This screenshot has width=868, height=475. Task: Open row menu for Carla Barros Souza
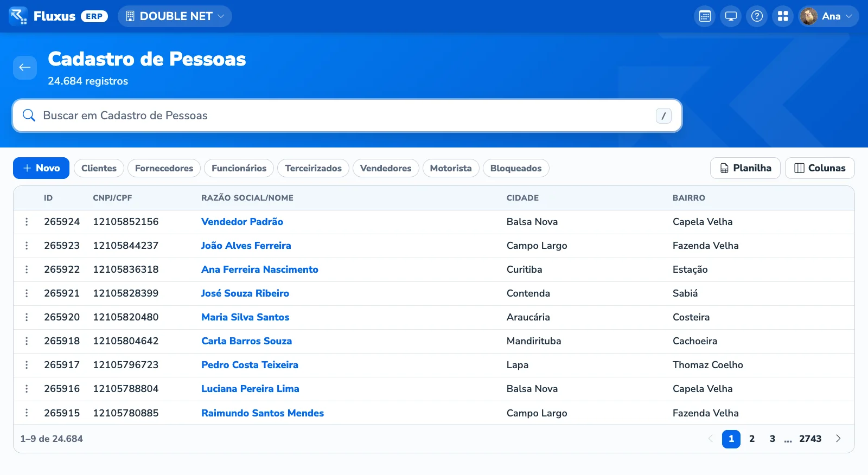[x=27, y=341]
